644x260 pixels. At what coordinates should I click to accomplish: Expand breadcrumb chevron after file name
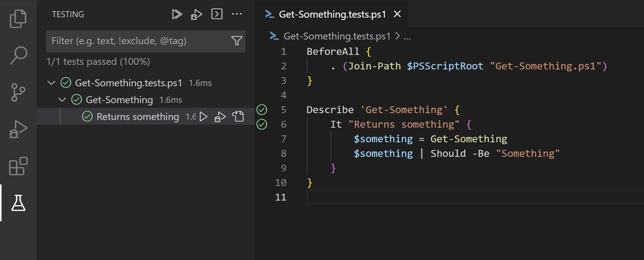pyautogui.click(x=398, y=36)
